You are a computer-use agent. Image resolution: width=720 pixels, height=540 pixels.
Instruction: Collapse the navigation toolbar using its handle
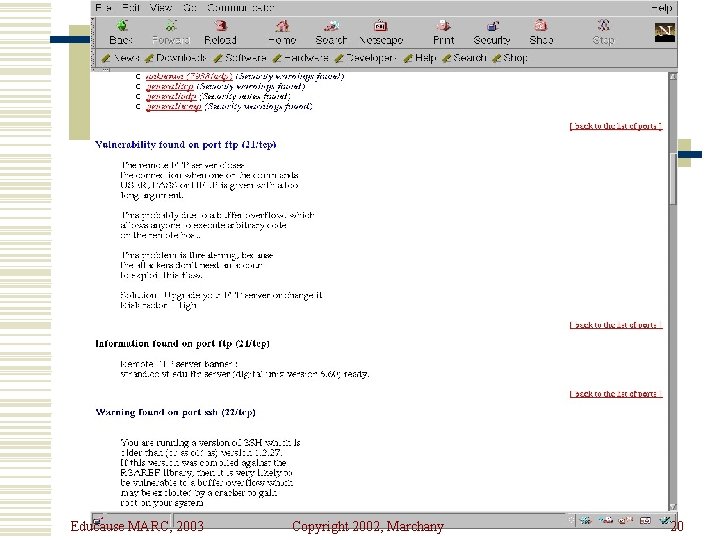click(94, 33)
